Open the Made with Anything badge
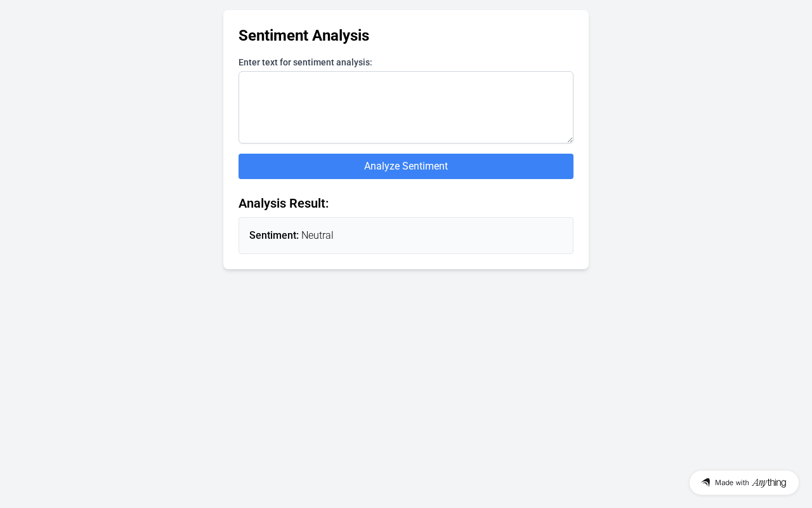The image size is (812, 508). pos(744,483)
